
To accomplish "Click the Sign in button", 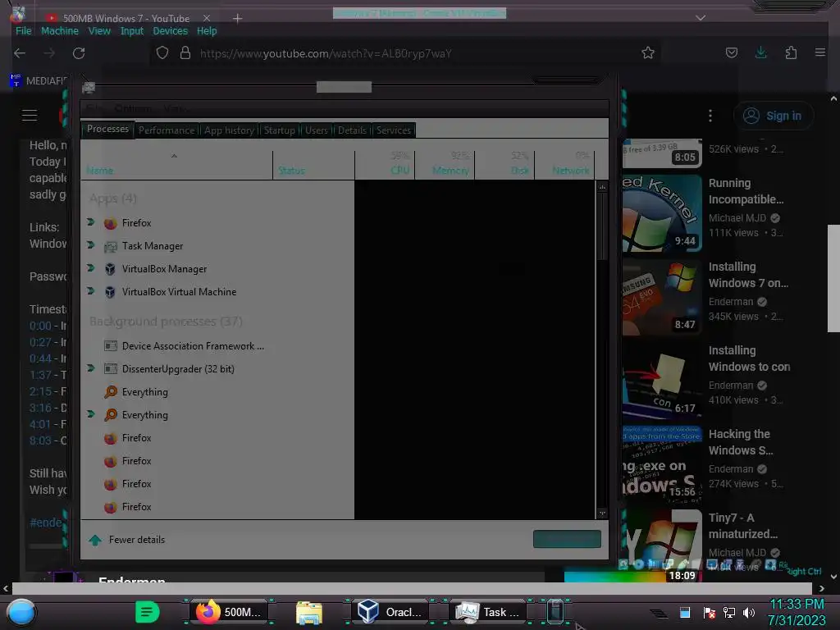I will coord(774,116).
